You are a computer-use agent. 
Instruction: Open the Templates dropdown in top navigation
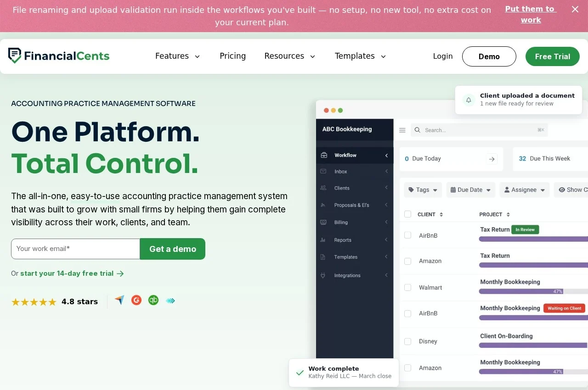(x=361, y=56)
